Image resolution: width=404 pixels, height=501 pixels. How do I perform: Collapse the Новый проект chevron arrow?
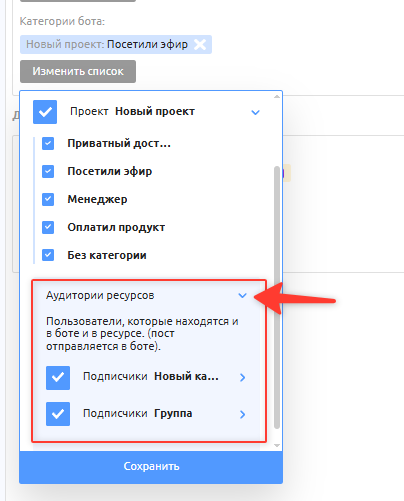[255, 112]
